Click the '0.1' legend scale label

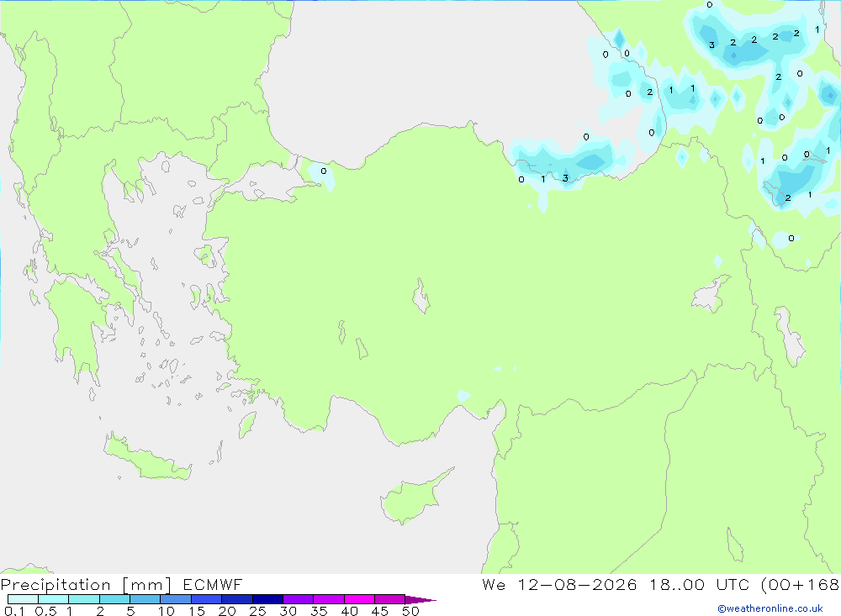pos(14,611)
